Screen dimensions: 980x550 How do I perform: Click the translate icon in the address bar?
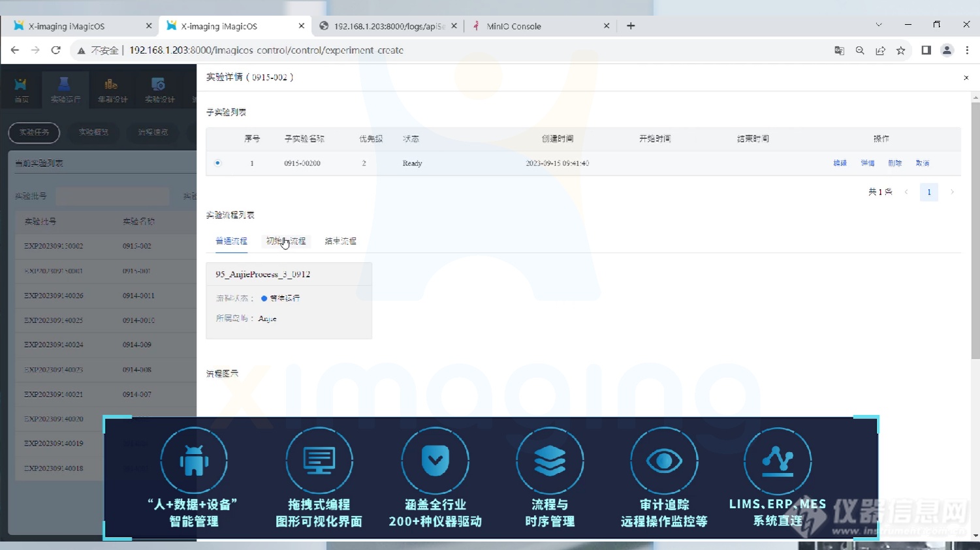(x=838, y=50)
